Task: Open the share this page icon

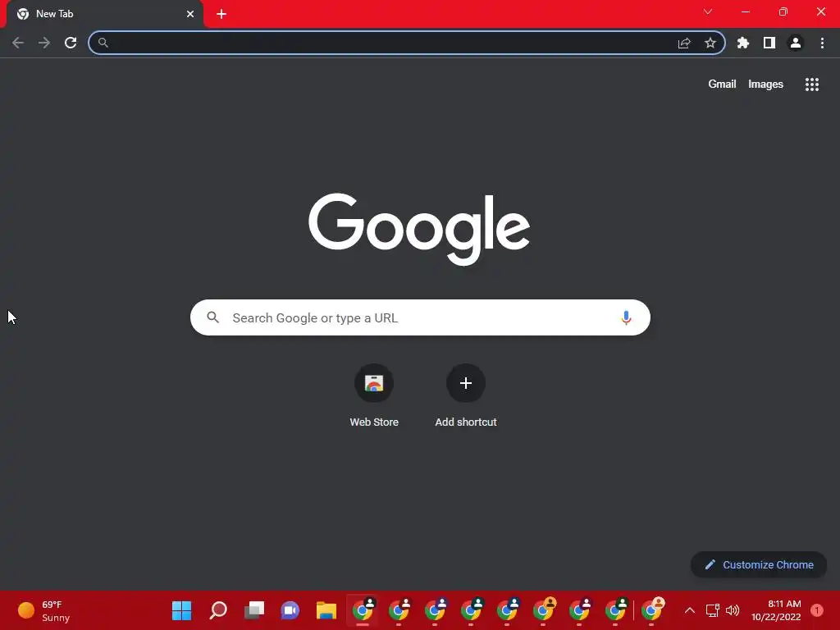Action: [684, 43]
